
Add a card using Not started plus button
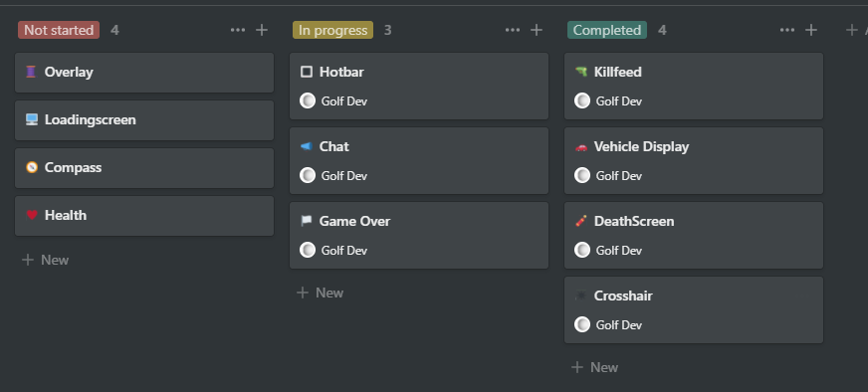click(x=262, y=30)
